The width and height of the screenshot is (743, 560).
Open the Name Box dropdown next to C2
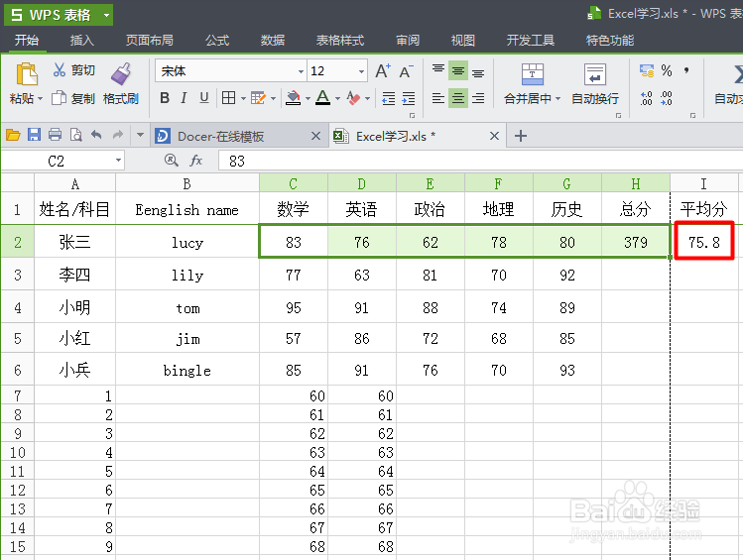click(118, 161)
